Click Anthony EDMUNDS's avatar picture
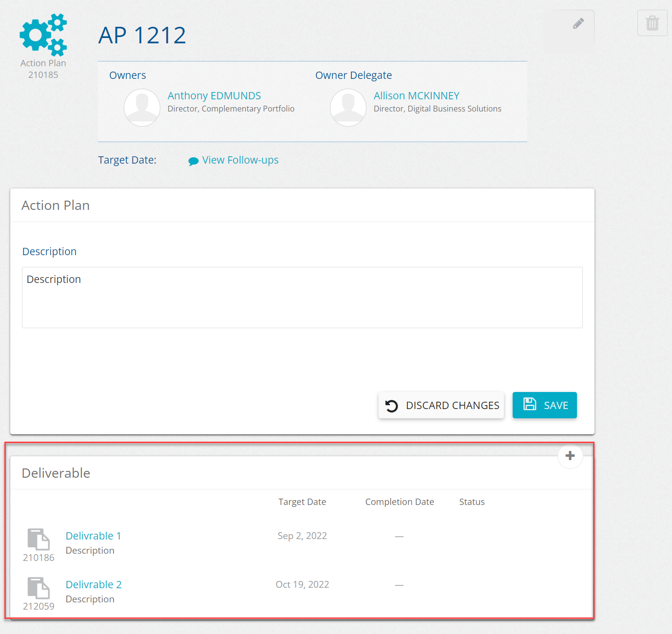Image resolution: width=672 pixels, height=634 pixels. click(x=142, y=108)
